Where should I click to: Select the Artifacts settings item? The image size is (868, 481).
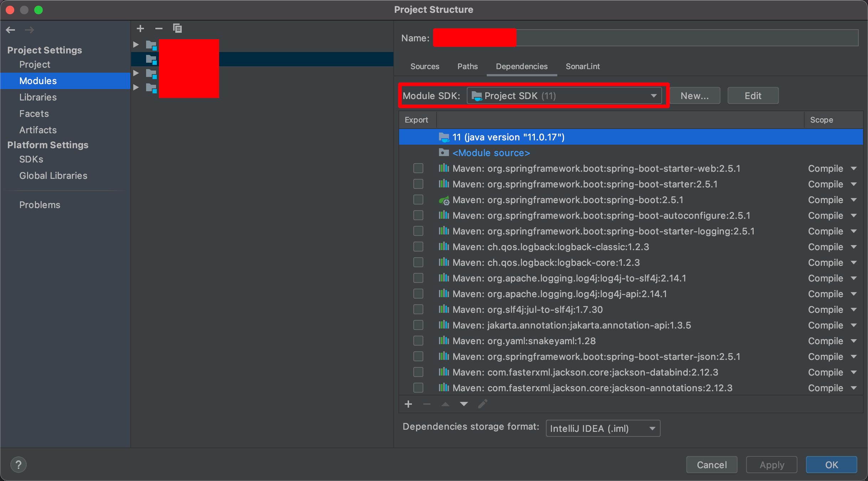pos(38,130)
